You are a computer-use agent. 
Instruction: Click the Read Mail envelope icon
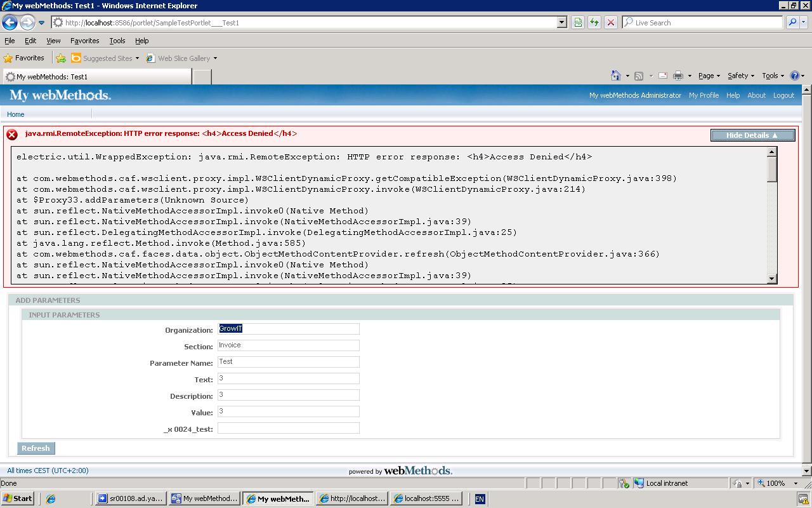click(x=663, y=76)
